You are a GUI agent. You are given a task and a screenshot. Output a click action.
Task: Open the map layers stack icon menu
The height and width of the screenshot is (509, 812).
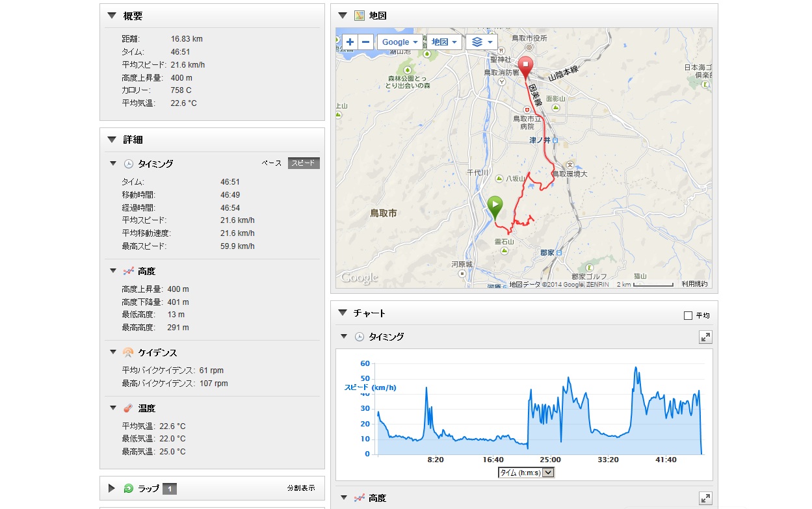tap(481, 42)
